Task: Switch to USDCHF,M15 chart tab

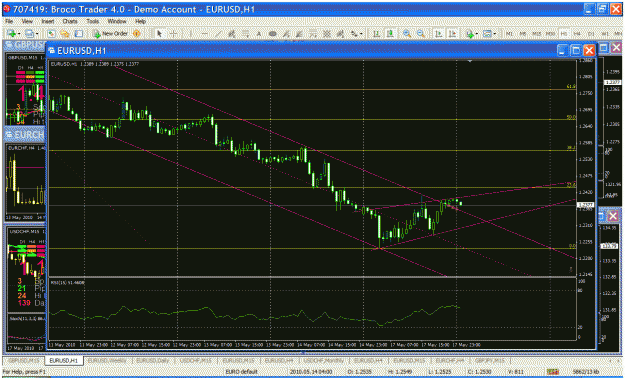Action: [195, 360]
